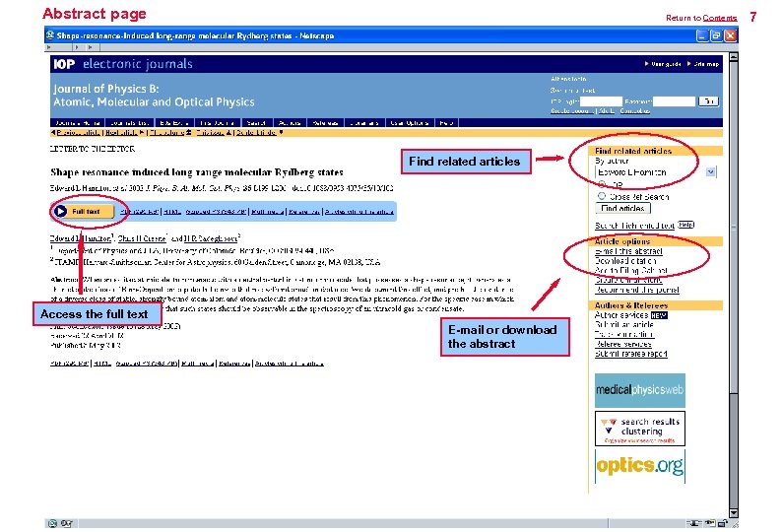Click the Help badge beside Search highlighted text
Image resolution: width=782 pixels, height=532 pixels.
tap(685, 225)
